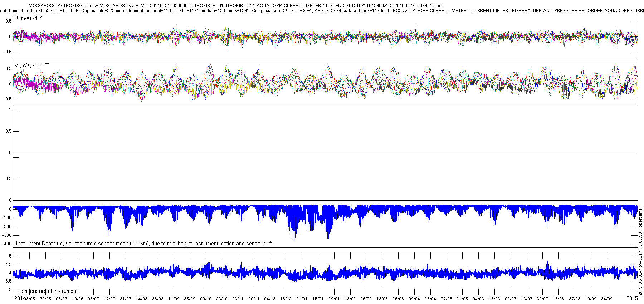The width and height of the screenshot is (644, 304).
Task: Click the '31/07' date tick label
Action: tap(126, 299)
